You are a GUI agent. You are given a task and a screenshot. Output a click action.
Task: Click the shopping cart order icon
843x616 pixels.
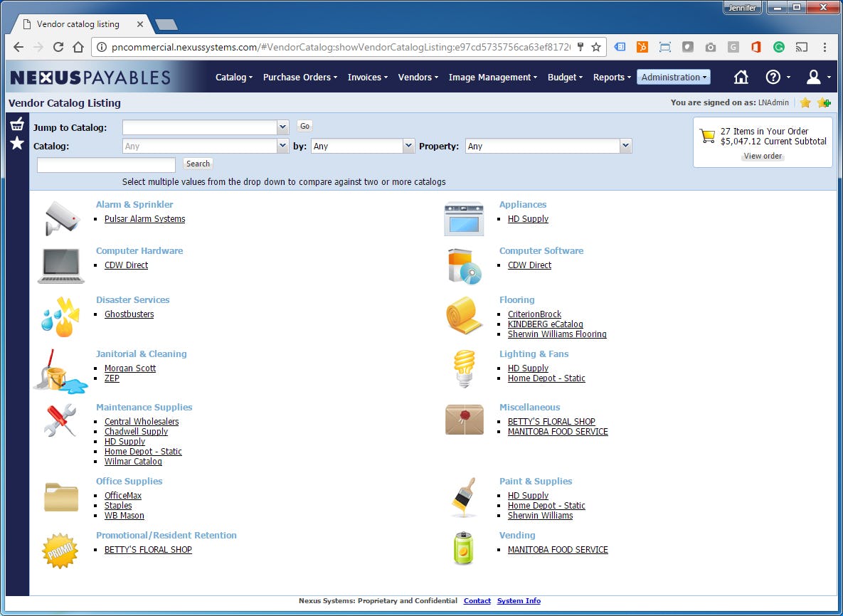(x=708, y=135)
